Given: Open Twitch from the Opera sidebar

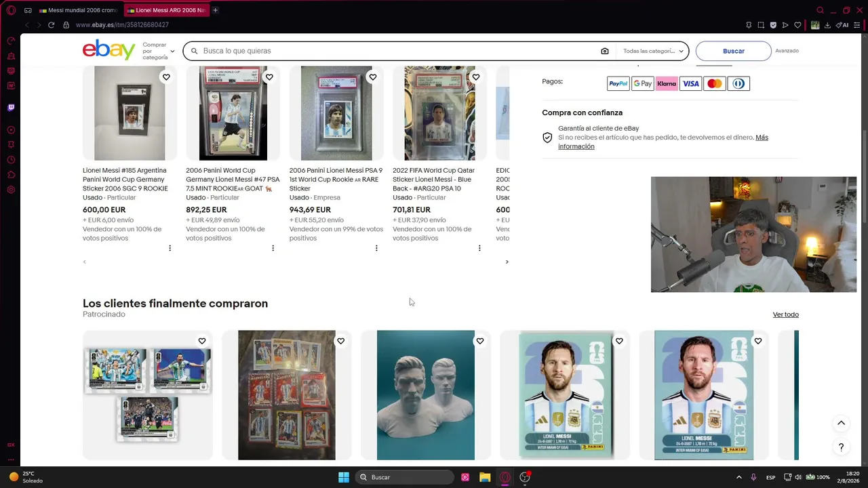Looking at the screenshot, I should coord(11,107).
